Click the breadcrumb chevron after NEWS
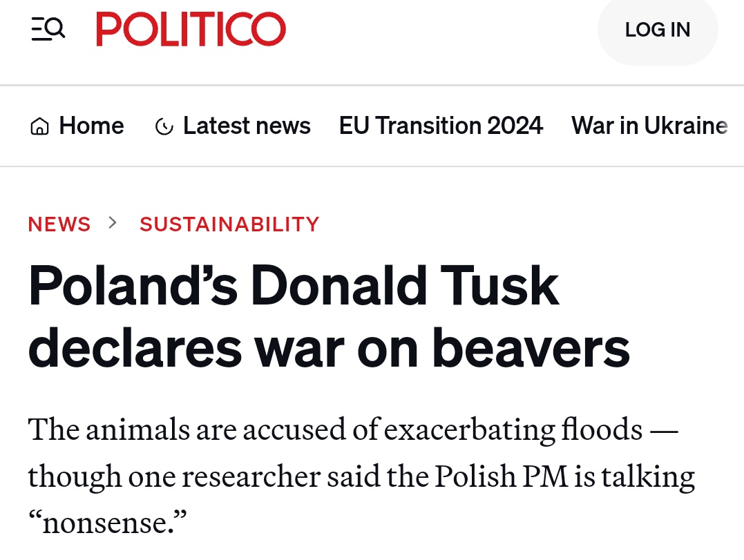The image size is (744, 560). point(114,223)
